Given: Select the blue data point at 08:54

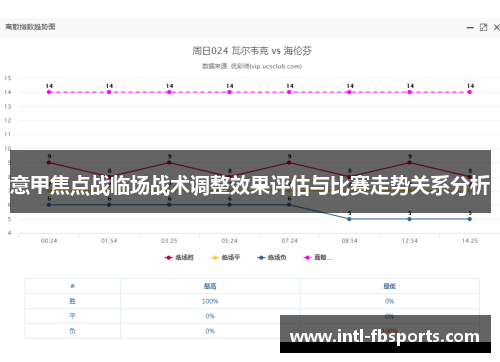Looking at the screenshot, I should 349,219.
